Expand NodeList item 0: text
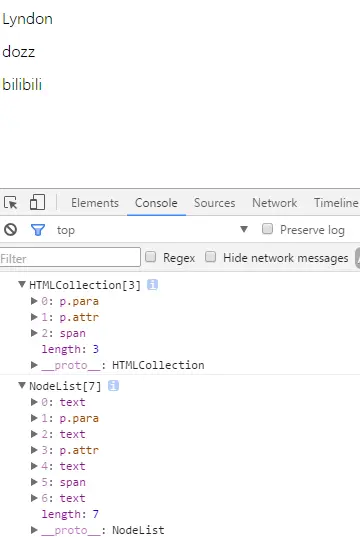360x537 pixels. tap(34, 402)
